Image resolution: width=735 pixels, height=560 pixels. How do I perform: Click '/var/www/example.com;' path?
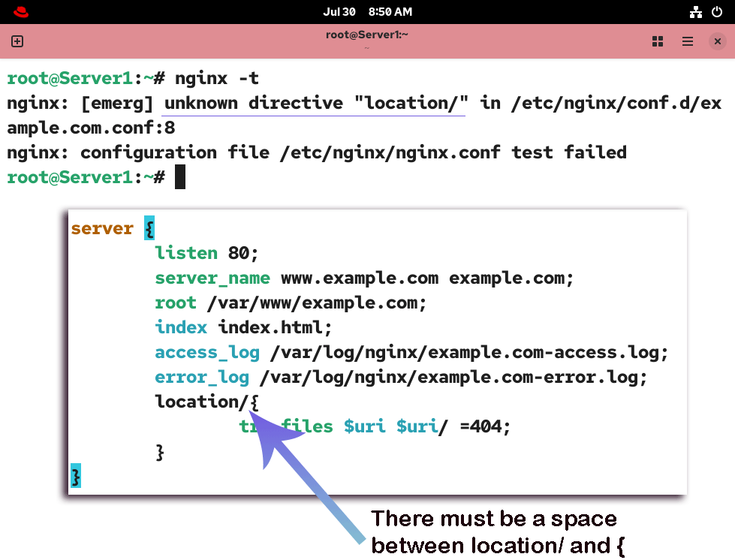click(317, 303)
